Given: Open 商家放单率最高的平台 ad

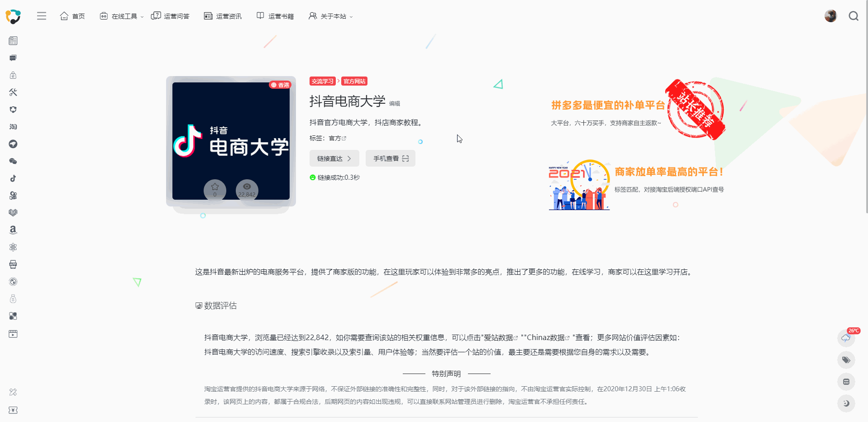Looking at the screenshot, I should coord(668,172).
